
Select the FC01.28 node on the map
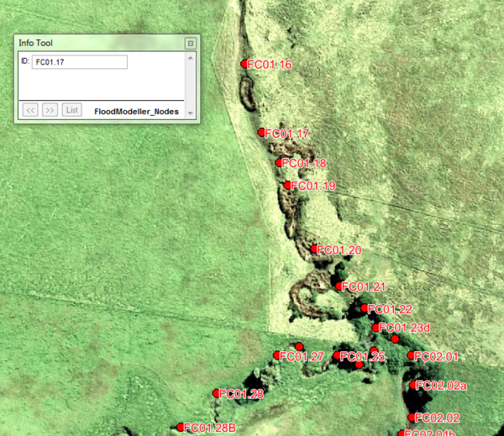coord(217,393)
